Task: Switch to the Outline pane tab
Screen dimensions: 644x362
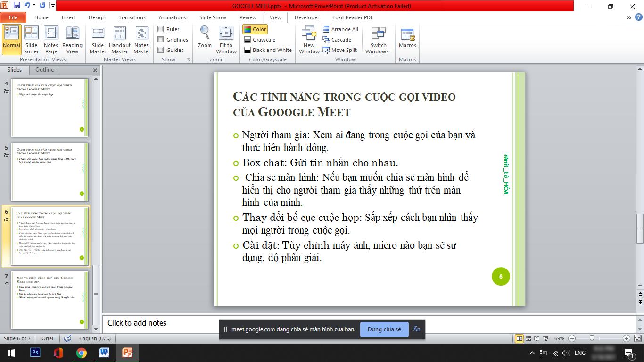Action: pos(45,70)
